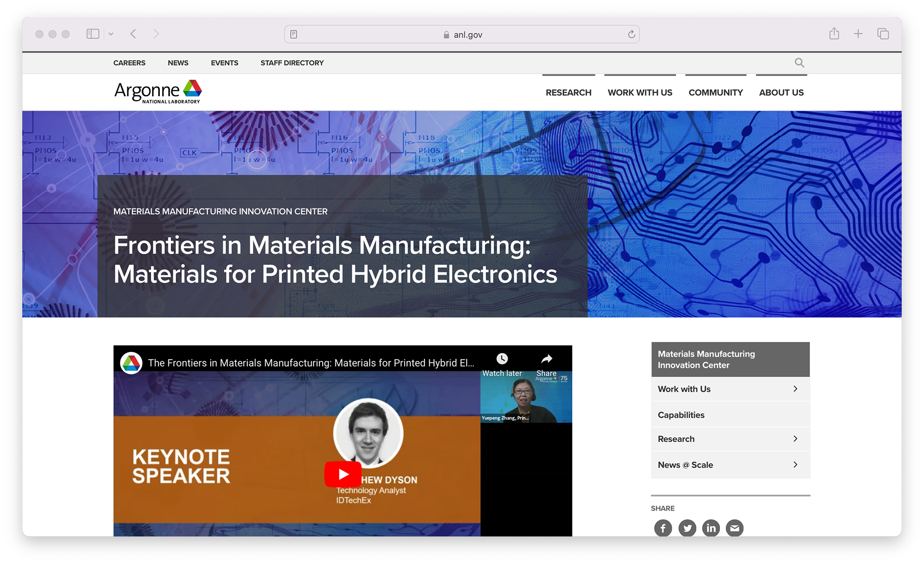This screenshot has width=924, height=564.
Task: Click the anl.gov address bar
Action: (x=462, y=34)
